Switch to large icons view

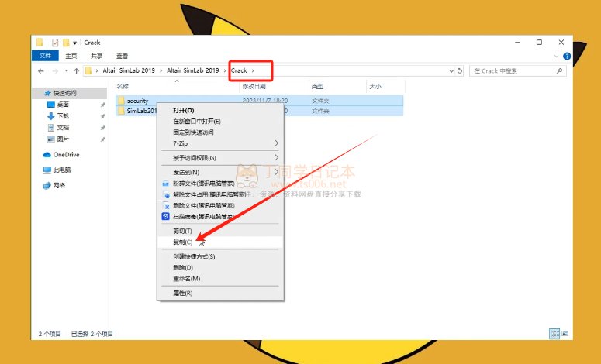[x=565, y=334]
